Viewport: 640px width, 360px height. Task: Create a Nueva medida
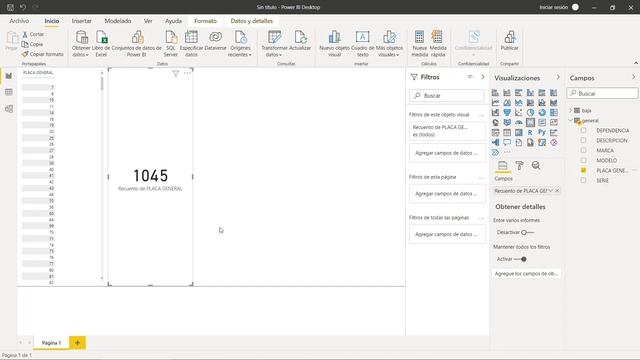point(420,43)
